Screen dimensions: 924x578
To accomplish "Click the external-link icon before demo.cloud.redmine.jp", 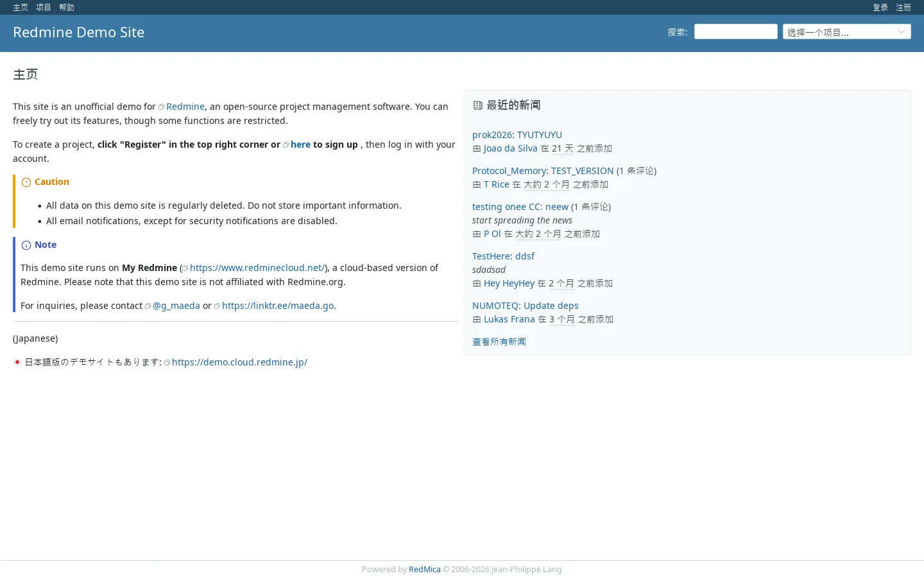I will tap(167, 363).
